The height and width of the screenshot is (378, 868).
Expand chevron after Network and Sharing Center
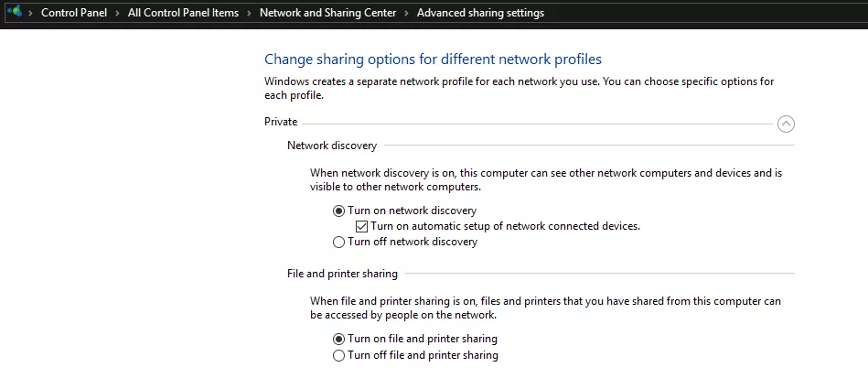pyautogui.click(x=406, y=13)
